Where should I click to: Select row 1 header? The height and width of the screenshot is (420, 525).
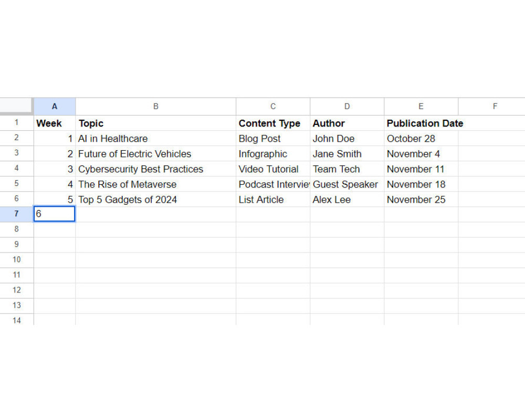click(x=16, y=123)
